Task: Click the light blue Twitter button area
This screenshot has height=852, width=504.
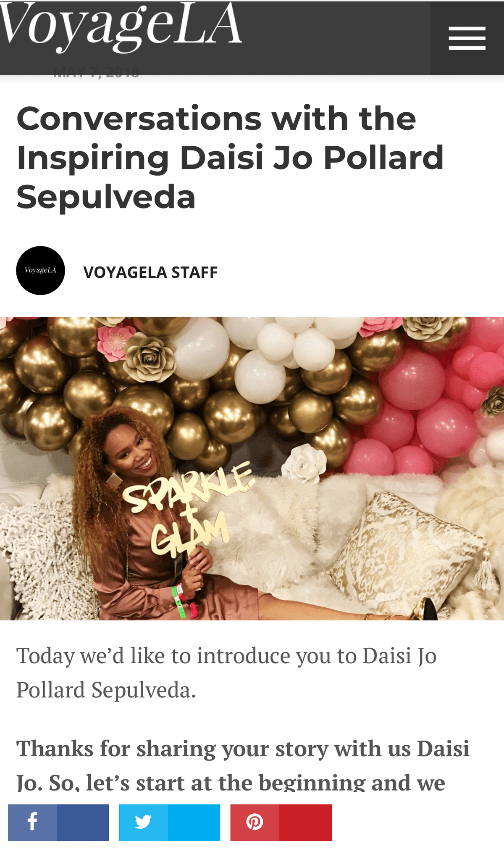Action: [194, 822]
